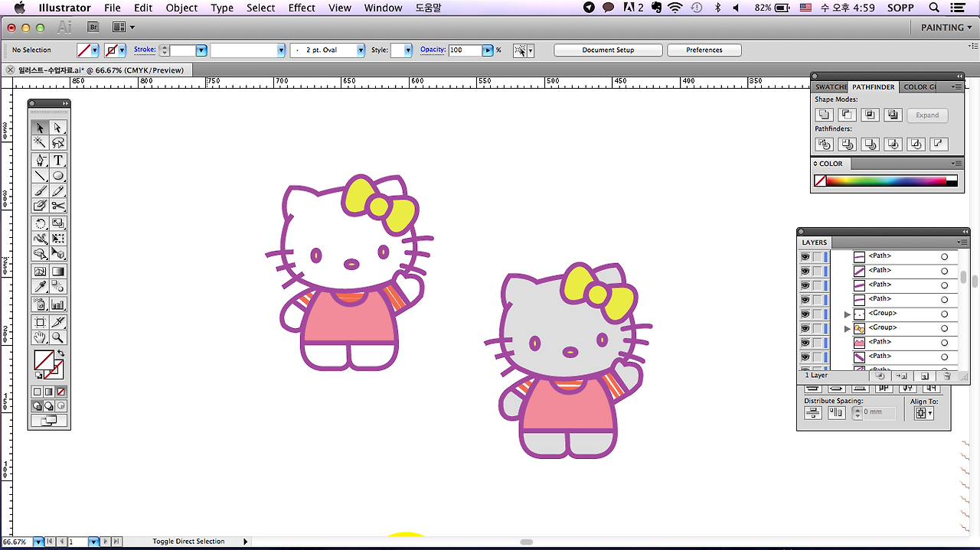
Task: Click target circle of pink shirt Path
Action: 944,343
